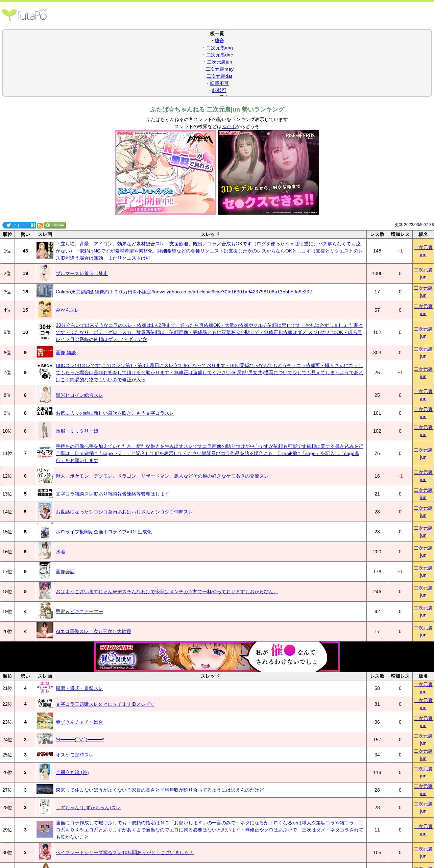Viewport: 434px width, 868px height.
Task: Open 二次元裏jun board link in the 25位 row
Action: point(423,755)
